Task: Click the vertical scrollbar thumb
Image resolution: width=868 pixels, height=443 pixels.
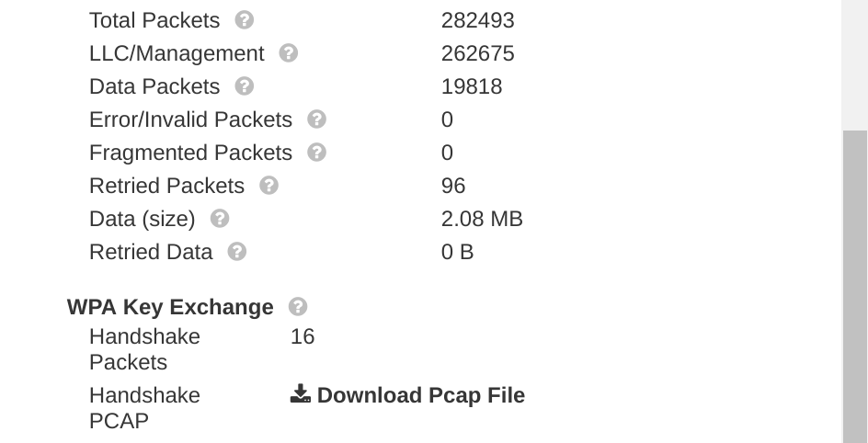Action: tap(855, 287)
